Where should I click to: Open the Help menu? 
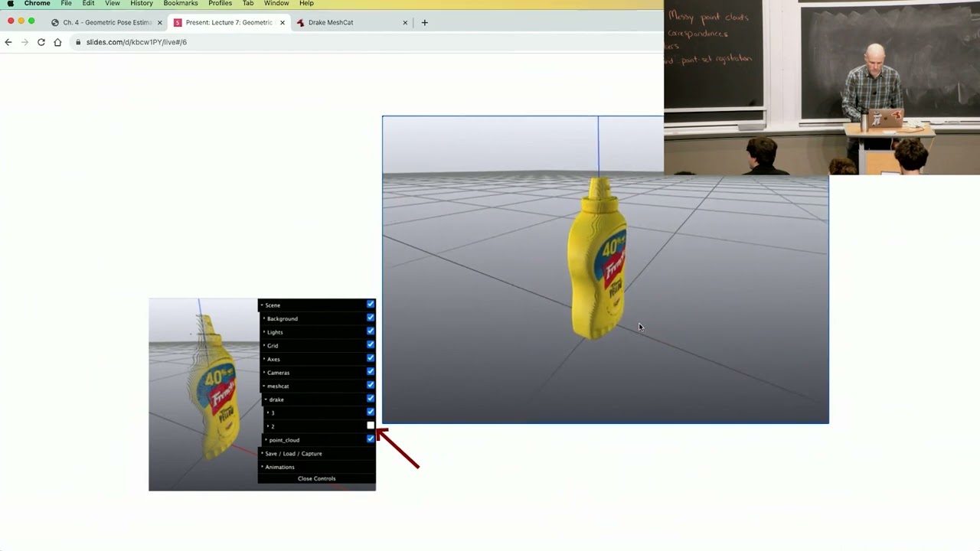(306, 3)
